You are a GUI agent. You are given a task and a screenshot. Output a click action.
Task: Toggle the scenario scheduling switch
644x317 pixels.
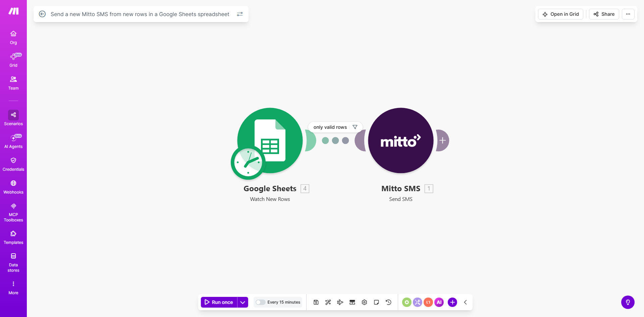[x=260, y=302]
